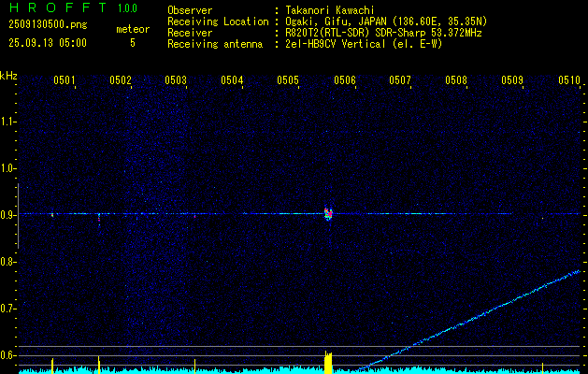The image size is (588, 374).
Task: Click the 0501 time tick label
Action: click(x=65, y=80)
